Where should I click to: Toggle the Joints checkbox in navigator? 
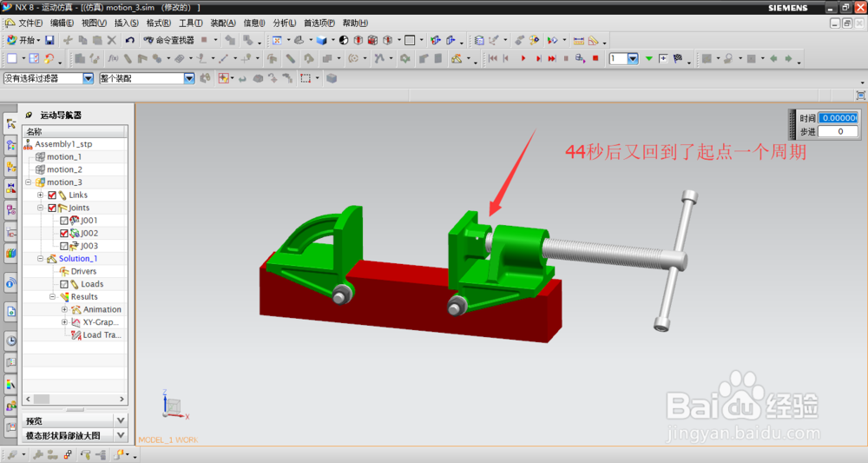coord(52,208)
